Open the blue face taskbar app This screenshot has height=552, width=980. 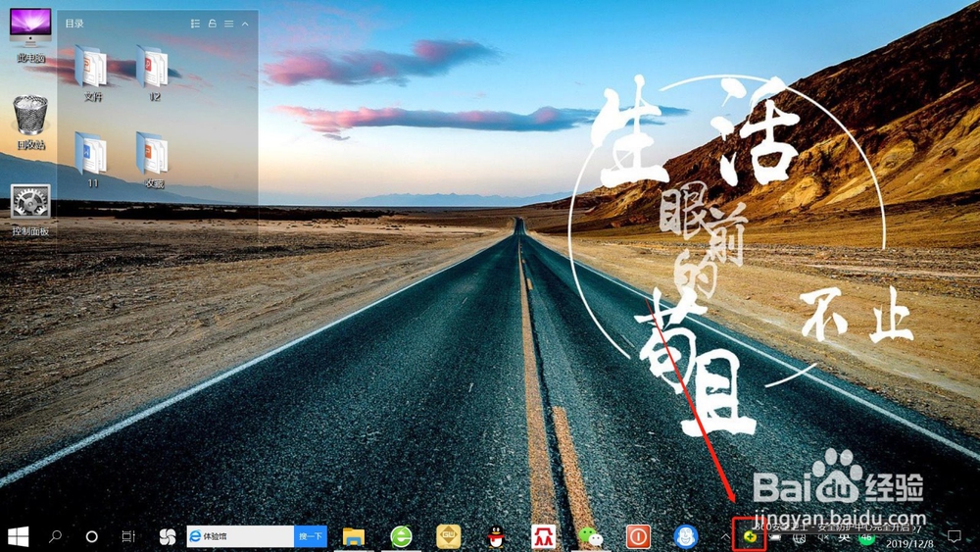coord(686,536)
